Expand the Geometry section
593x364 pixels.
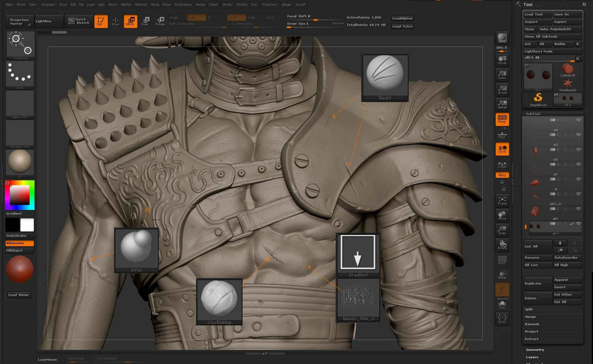pos(535,350)
